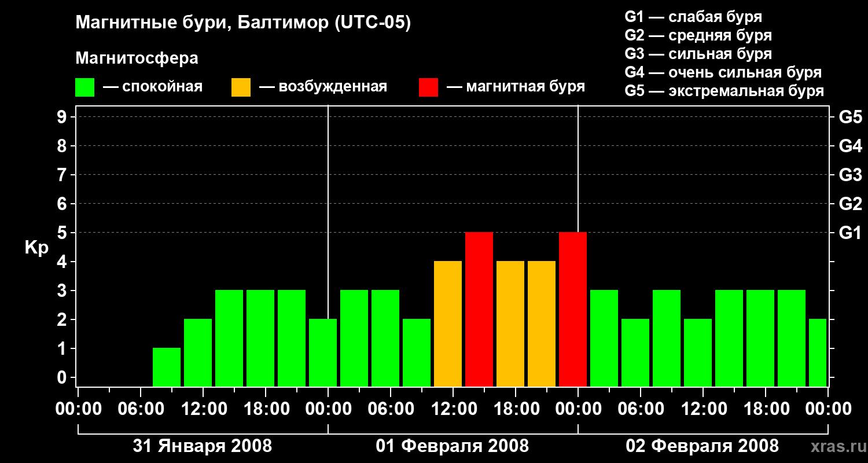868x463 pixels.
Task: Click the '06:00' time label for 02 February
Action: click(641, 409)
